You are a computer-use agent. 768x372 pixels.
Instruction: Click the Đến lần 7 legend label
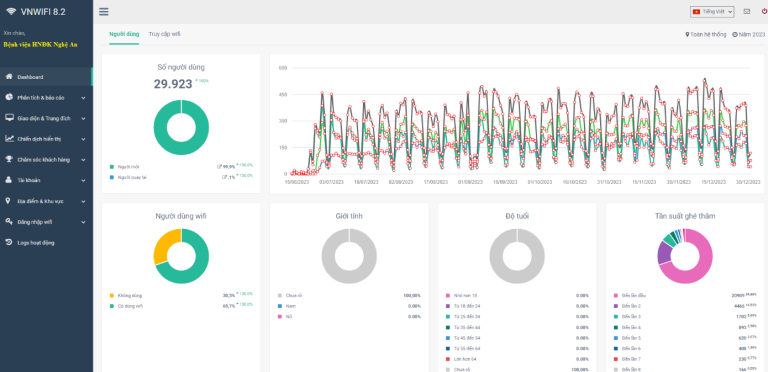pos(631,359)
